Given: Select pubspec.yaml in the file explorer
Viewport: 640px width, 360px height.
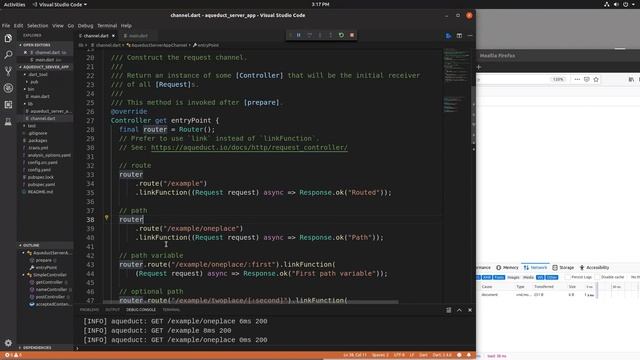Looking at the screenshot, I should tap(41, 184).
